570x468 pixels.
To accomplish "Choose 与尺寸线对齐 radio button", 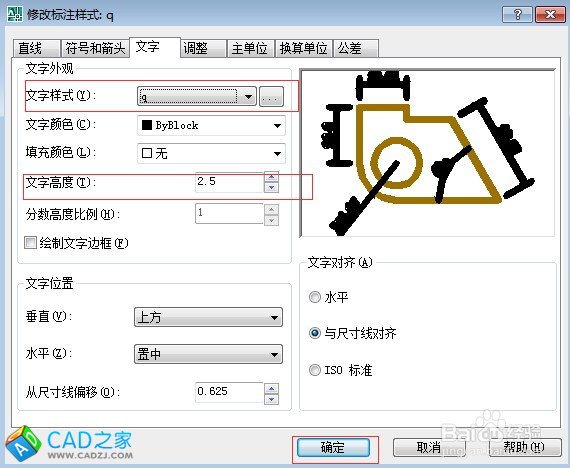I will (314, 333).
